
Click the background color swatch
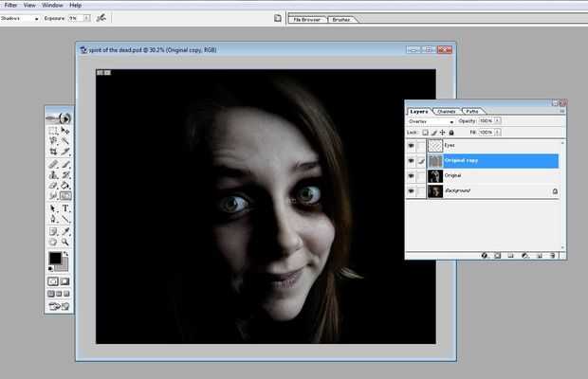pos(64,266)
